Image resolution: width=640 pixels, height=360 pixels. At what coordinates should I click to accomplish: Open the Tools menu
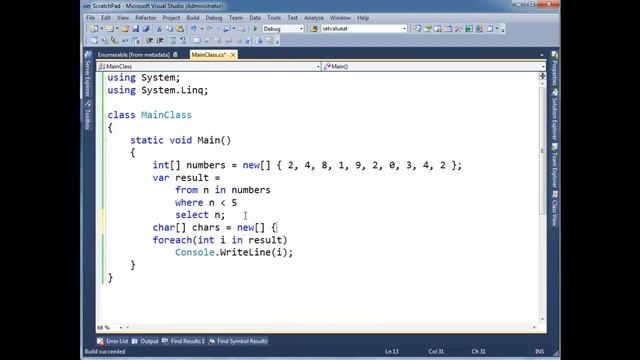pyautogui.click(x=274, y=18)
